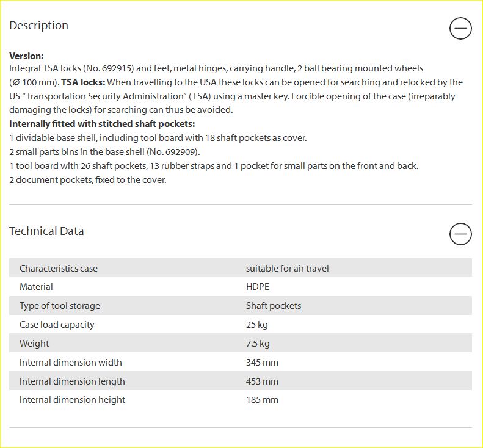
Task: Click the 7.5 kg weight value
Action: [x=258, y=343]
